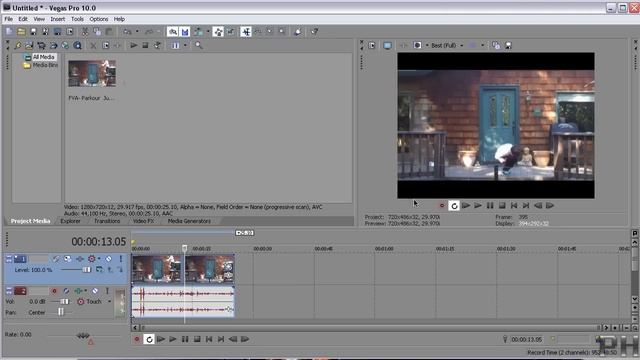Image resolution: width=640 pixels, height=360 pixels.
Task: Open the Views dropdown arrow in Project Media
Action: pos(185,45)
